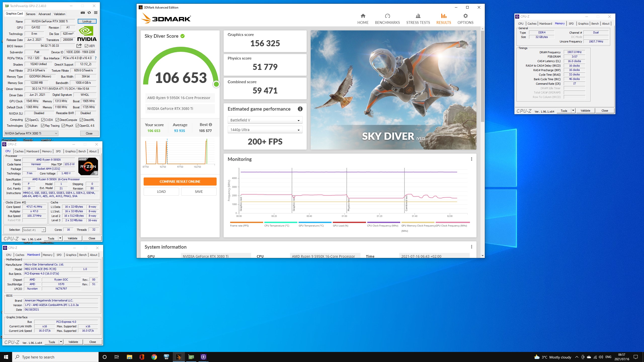Go to 3DMark HOME

363,19
